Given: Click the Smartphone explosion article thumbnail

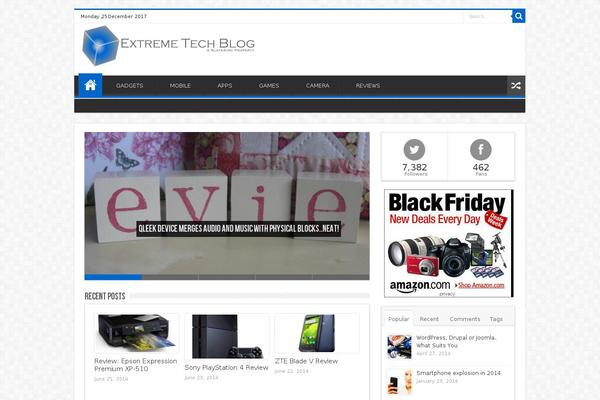Looking at the screenshot, I should [x=399, y=382].
